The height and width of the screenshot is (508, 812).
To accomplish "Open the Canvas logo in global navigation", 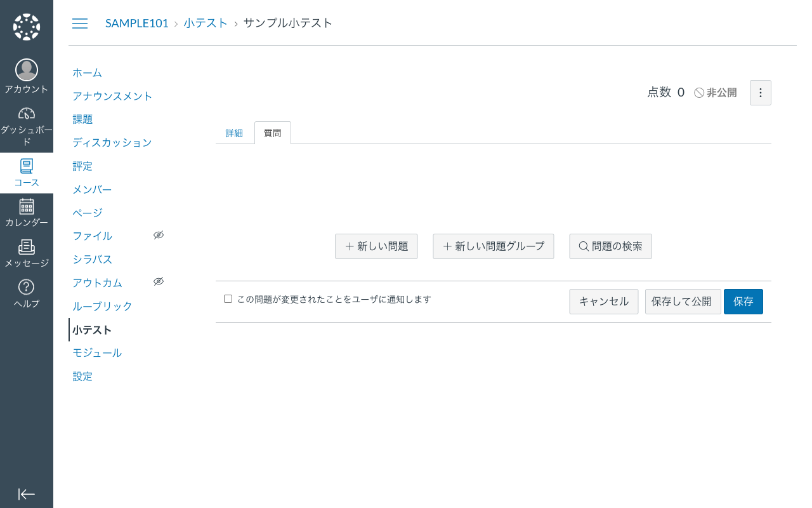I will (26, 25).
